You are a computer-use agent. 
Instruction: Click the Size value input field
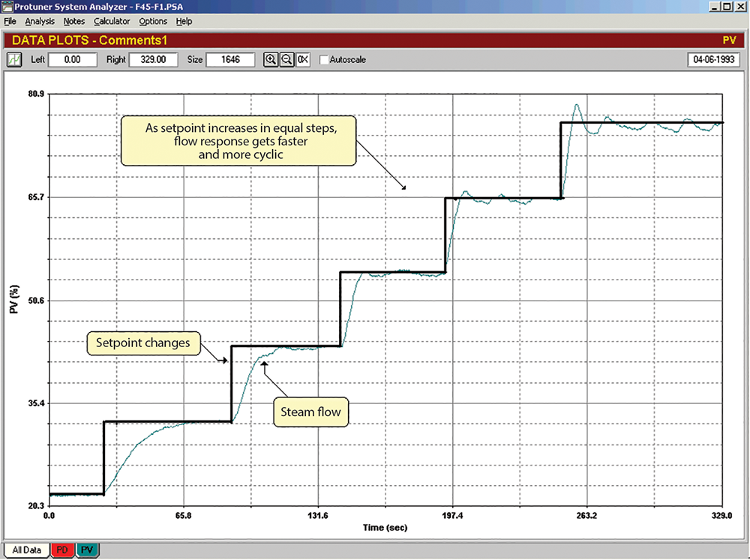[230, 59]
